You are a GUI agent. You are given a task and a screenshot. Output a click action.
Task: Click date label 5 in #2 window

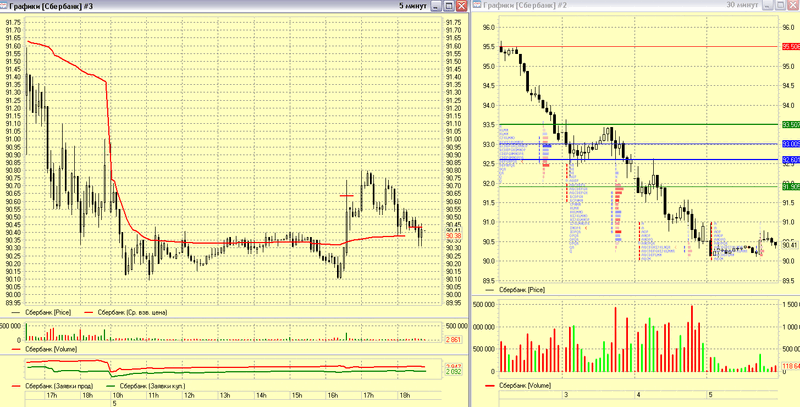tap(710, 395)
